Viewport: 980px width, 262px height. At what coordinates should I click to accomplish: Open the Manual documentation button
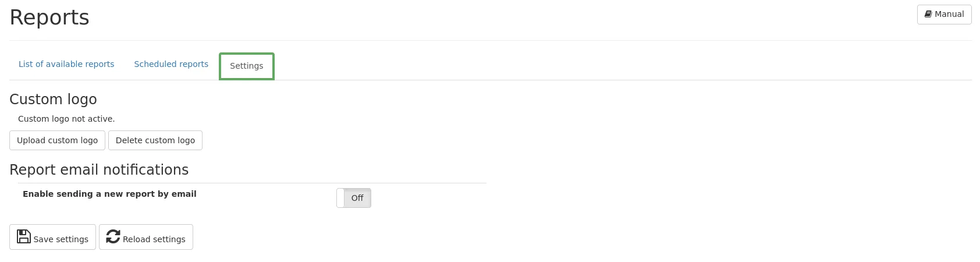[x=944, y=15]
